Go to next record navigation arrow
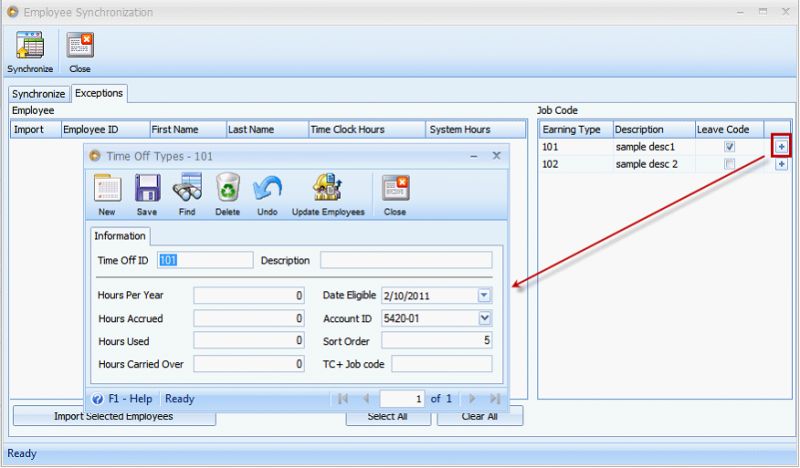 [x=472, y=399]
